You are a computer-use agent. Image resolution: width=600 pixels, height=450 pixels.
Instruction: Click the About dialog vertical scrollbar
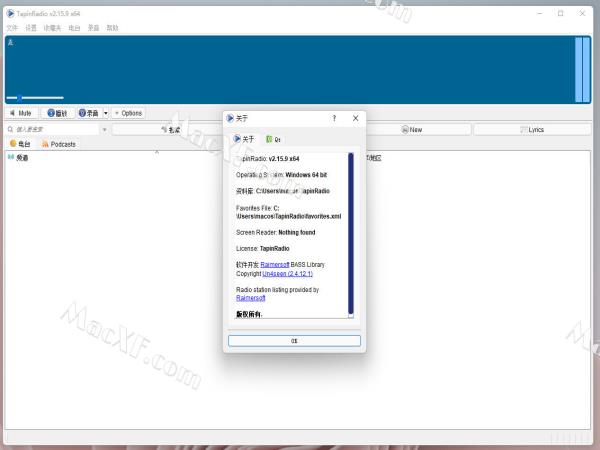click(351, 233)
